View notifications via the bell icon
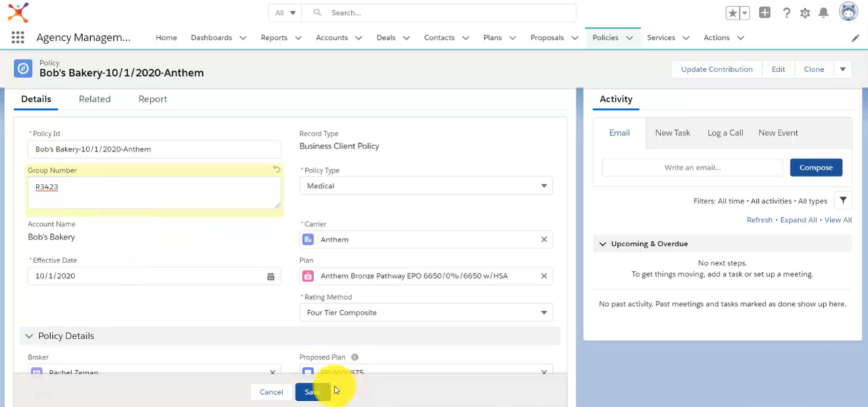The image size is (868, 407). [x=824, y=12]
